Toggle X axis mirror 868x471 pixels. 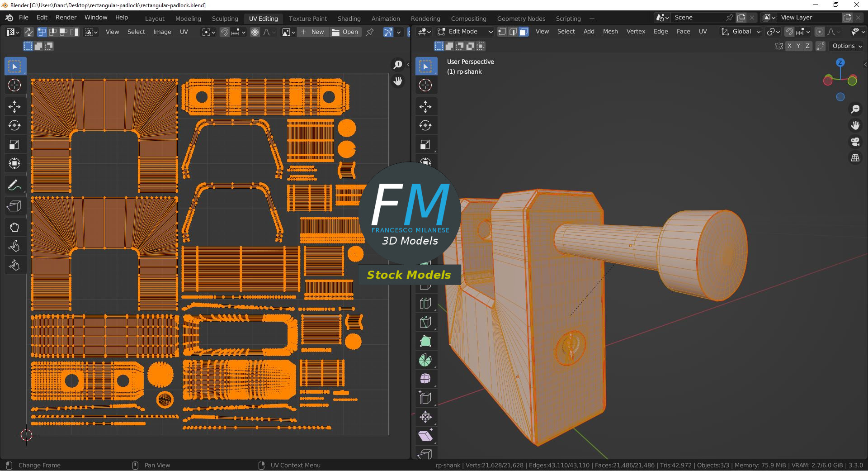tap(789, 46)
